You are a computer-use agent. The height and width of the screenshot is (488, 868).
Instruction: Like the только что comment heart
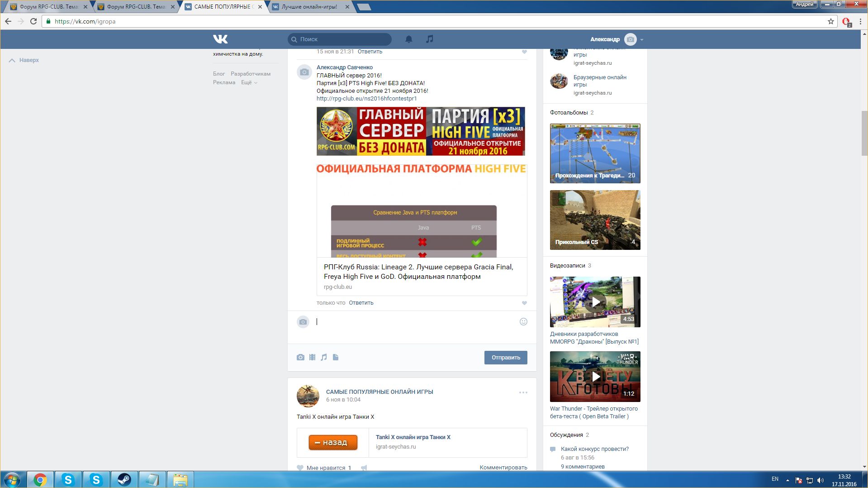point(525,303)
